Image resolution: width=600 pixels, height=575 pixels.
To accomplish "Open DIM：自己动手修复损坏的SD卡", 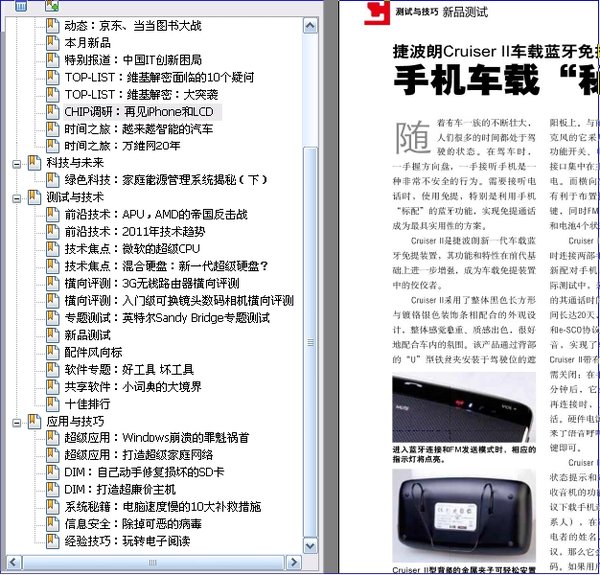I will [144, 472].
